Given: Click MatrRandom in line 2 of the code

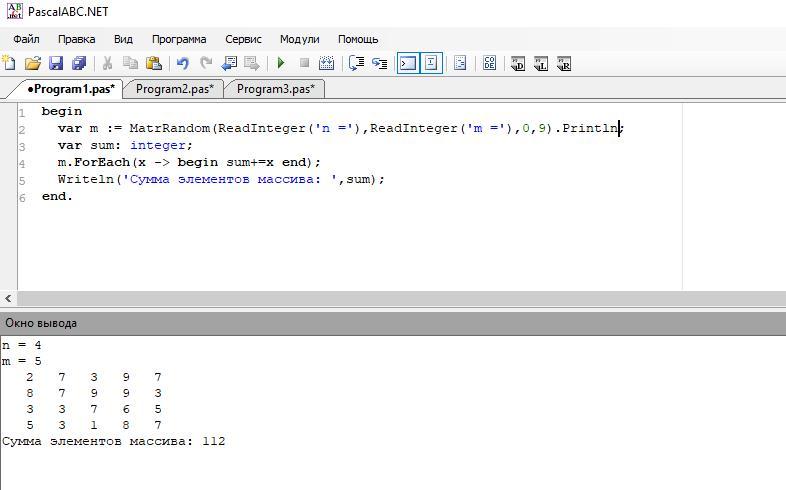Looking at the screenshot, I should pyautogui.click(x=169, y=128).
